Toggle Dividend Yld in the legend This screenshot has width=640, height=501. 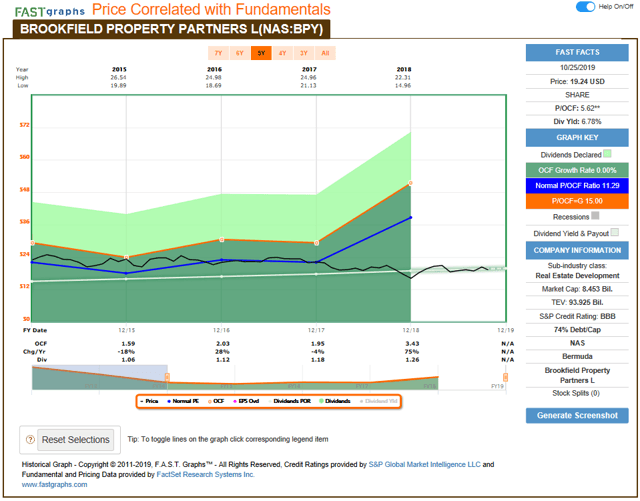[378, 401]
